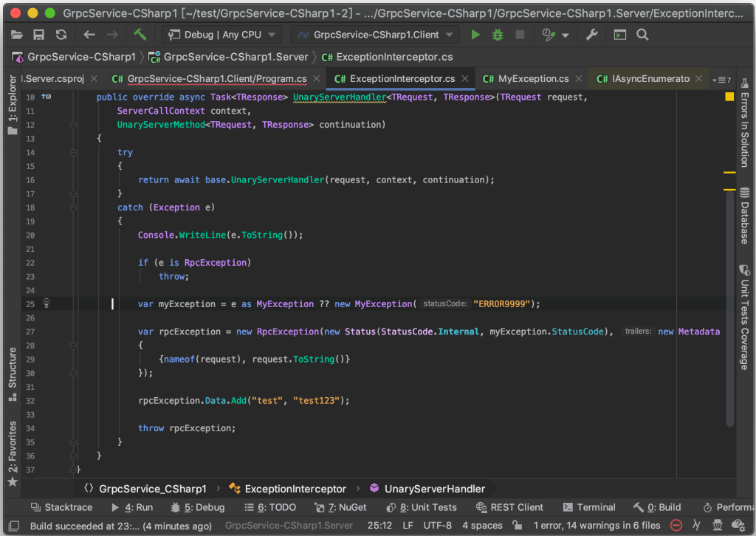756x536 pixels.
Task: Close the Program.cs tab
Action: [x=316, y=78]
